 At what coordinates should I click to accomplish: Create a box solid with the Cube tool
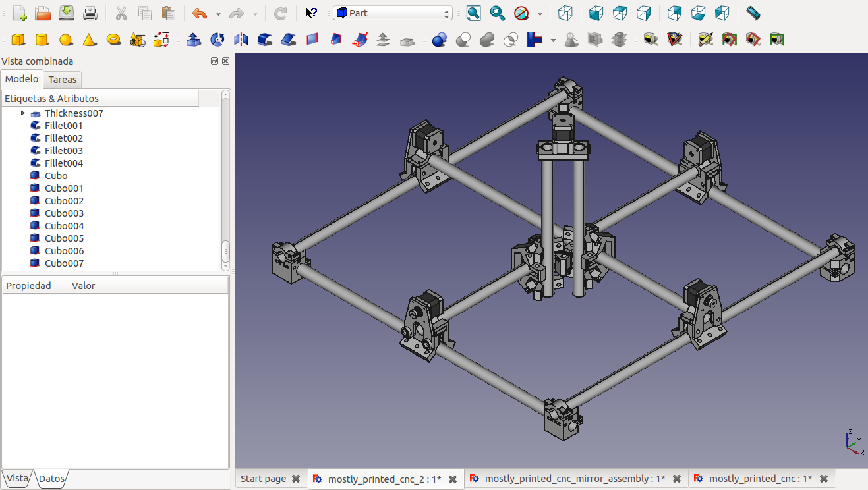click(18, 40)
